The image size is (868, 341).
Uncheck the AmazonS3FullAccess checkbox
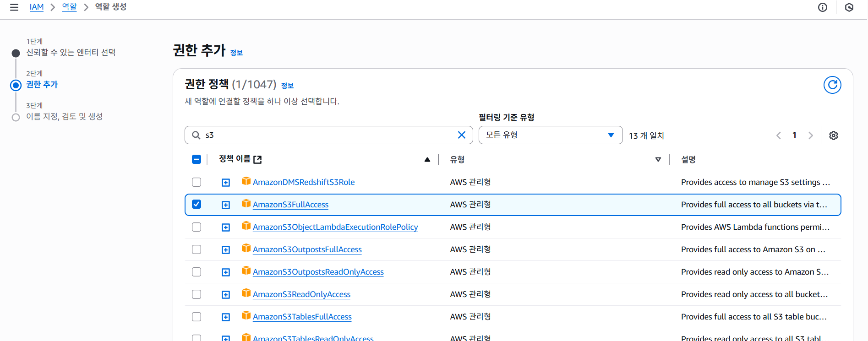pos(197,204)
